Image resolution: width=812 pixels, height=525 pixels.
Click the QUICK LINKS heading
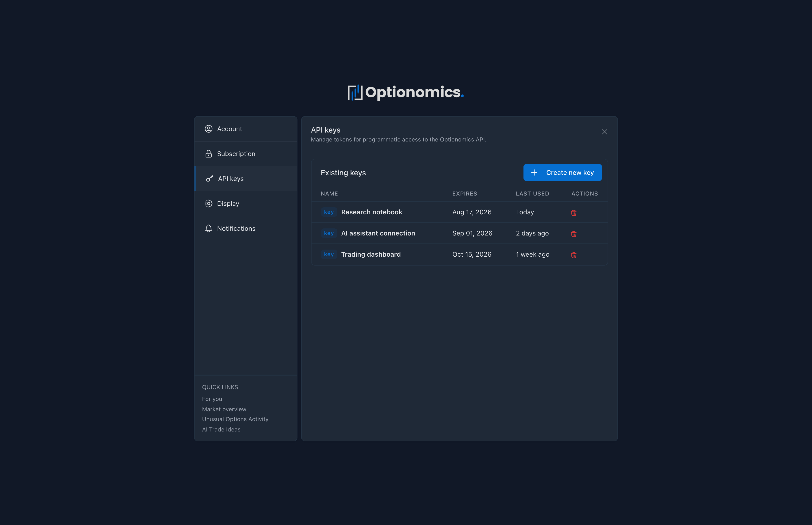(x=220, y=387)
